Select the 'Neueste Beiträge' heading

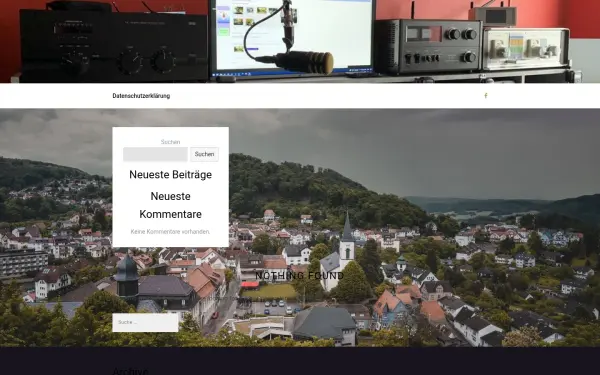pos(171,174)
